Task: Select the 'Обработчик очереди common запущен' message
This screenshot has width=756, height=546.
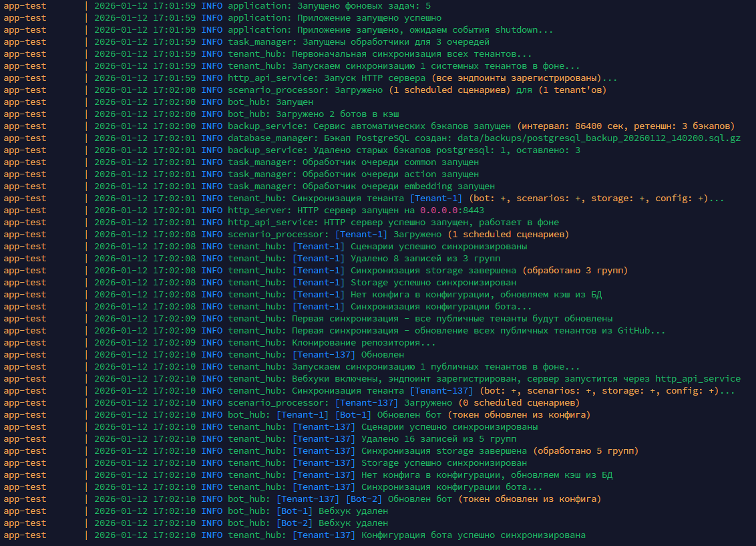Action: [390, 162]
